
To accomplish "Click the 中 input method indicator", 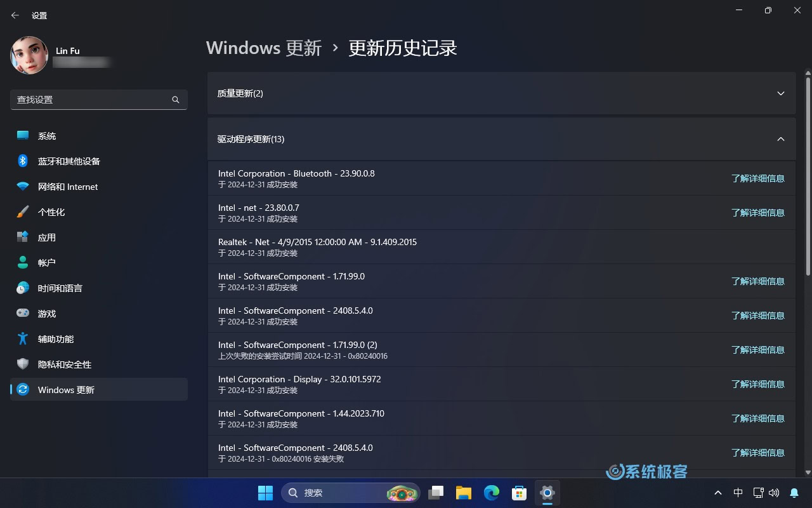I will [x=738, y=493].
